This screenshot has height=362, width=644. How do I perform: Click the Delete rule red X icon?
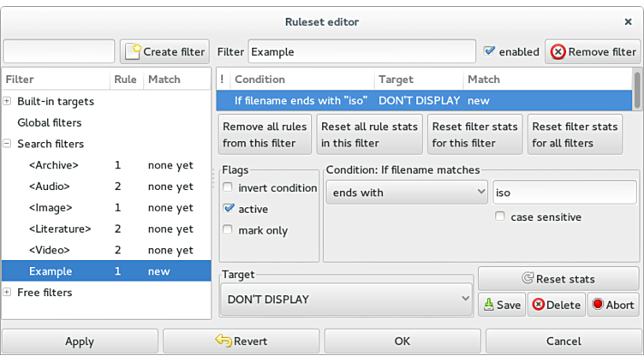tap(538, 305)
